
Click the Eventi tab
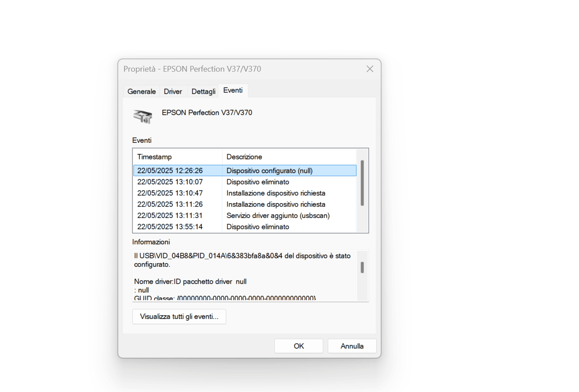(233, 90)
